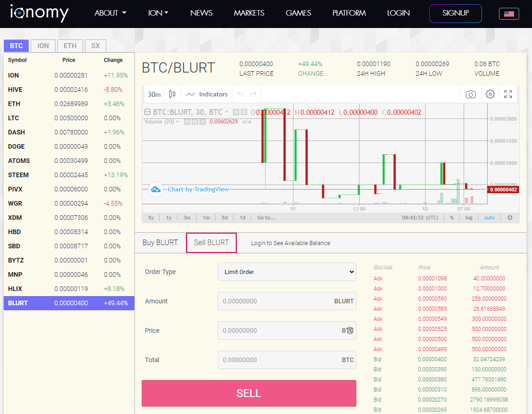Screen dimensions: 532x414
Task: Select the Sell BLURT tab
Action: (211, 242)
